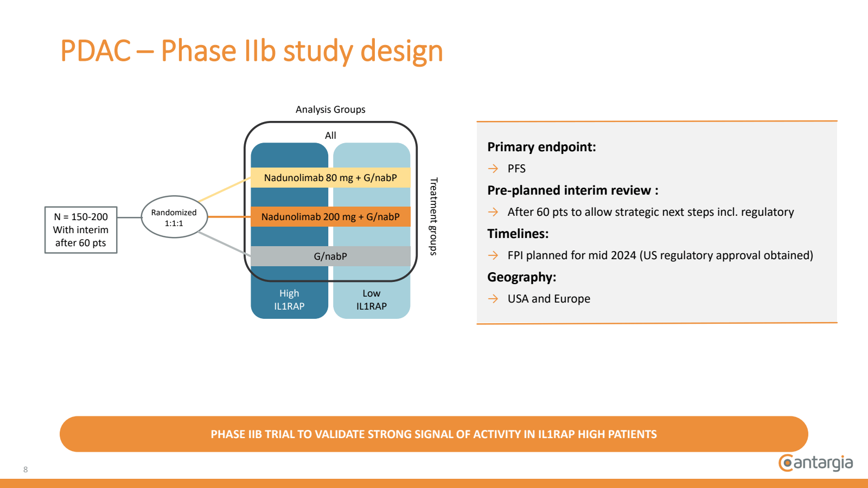Image resolution: width=868 pixels, height=488 pixels.
Task: Select the 'Nadunolimab 200 mg + G/nabP' bar
Action: [330, 217]
